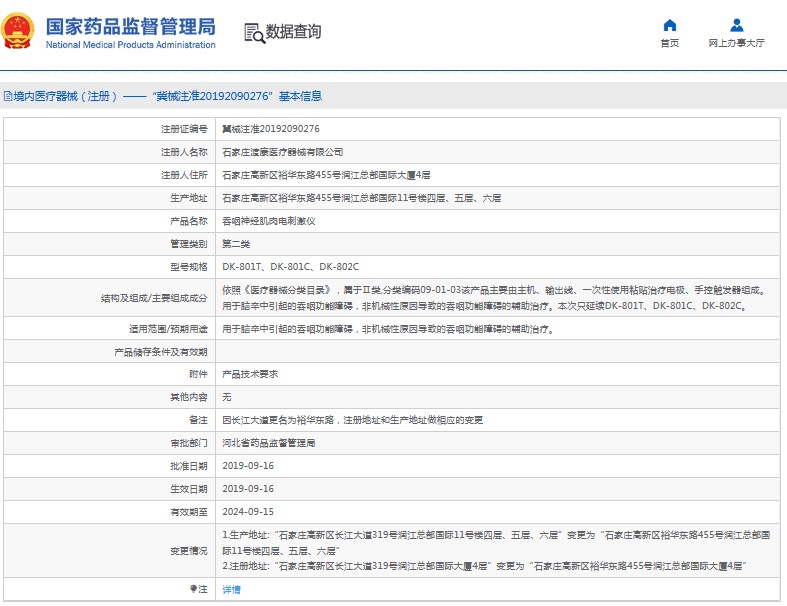Click the 批准日期 label
Image resolution: width=787 pixels, height=606 pixels.
click(189, 466)
